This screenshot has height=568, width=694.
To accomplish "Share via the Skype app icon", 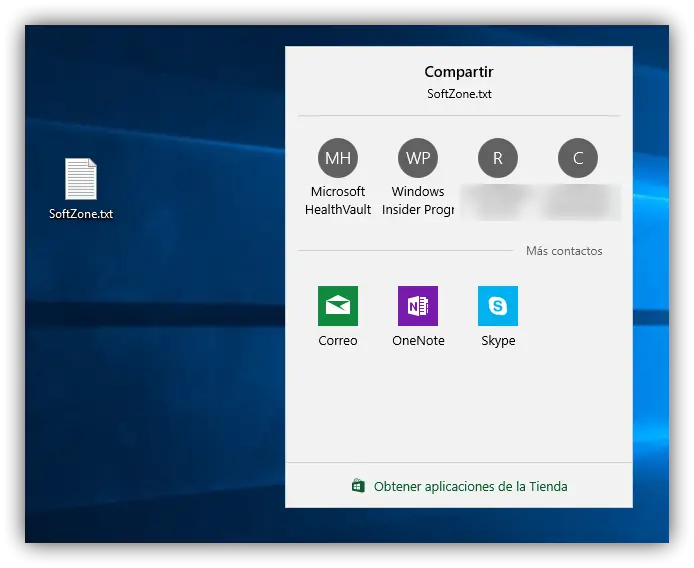I will (x=498, y=306).
